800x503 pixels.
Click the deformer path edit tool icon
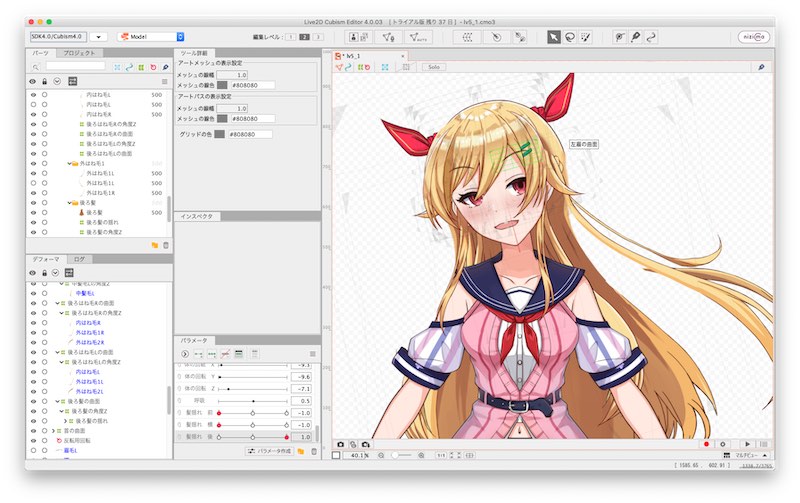pyautogui.click(x=519, y=37)
